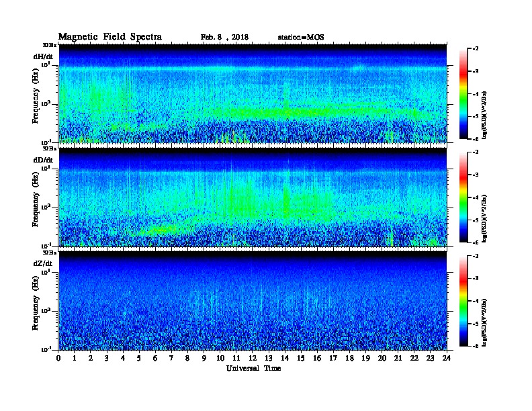Click the dD/dt spectrogram plot area

[x=253, y=197]
